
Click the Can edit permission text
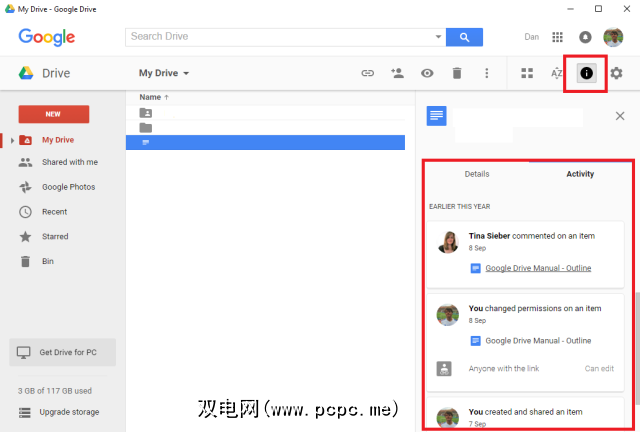pos(599,368)
